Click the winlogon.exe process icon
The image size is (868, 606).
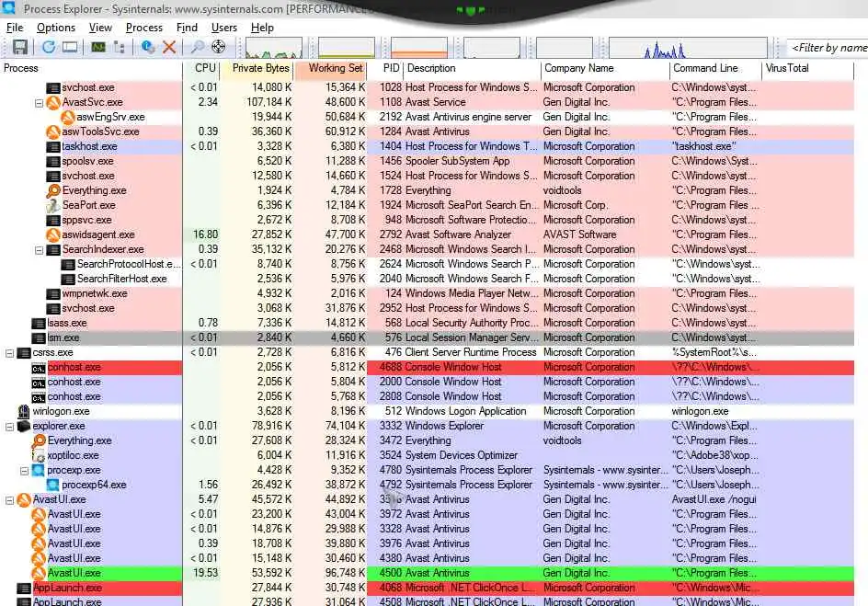point(24,411)
